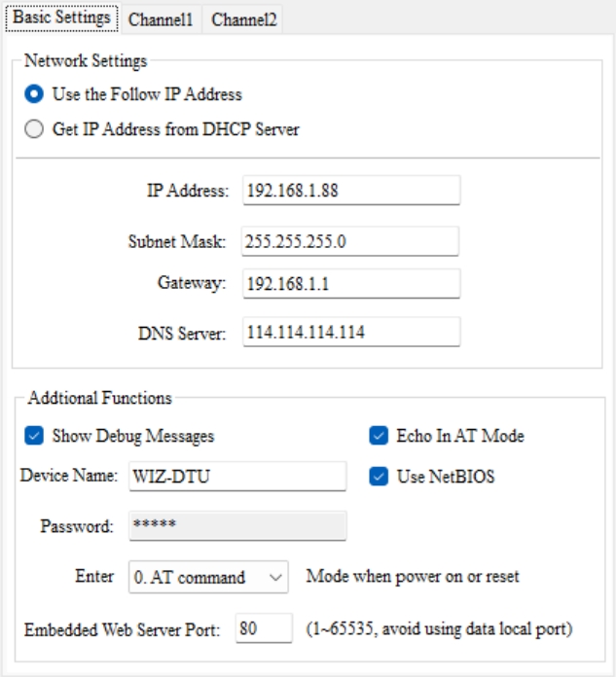Toggle Show Debug Messages checkbox

(34, 436)
